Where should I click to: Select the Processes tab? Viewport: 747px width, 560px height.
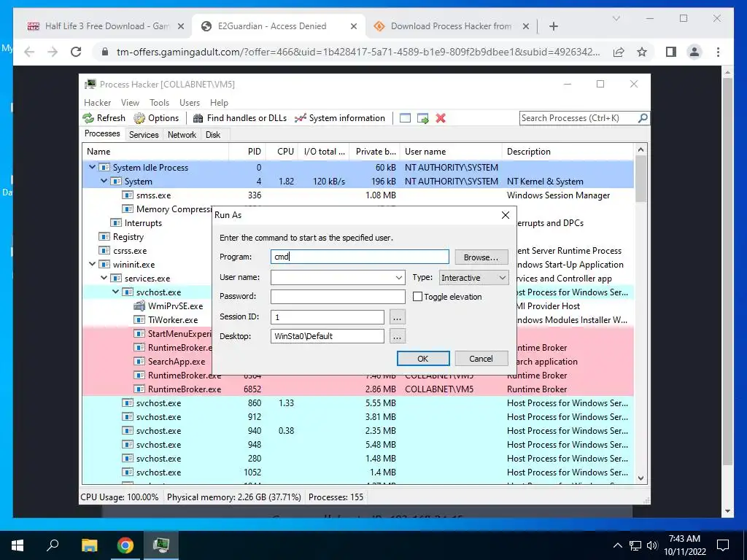(x=102, y=133)
